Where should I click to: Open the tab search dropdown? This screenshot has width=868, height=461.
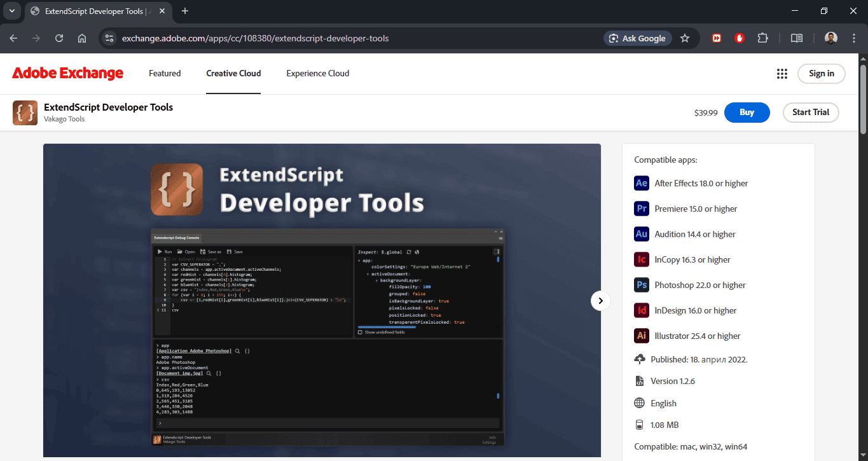[11, 11]
